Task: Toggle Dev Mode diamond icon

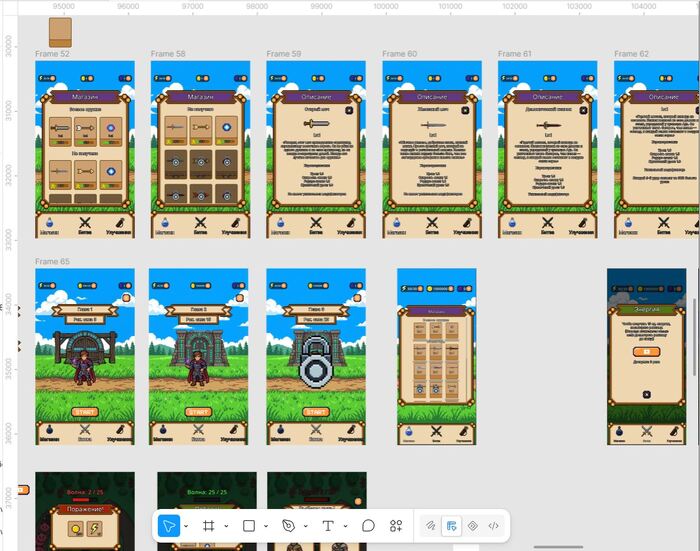Action: click(472, 526)
